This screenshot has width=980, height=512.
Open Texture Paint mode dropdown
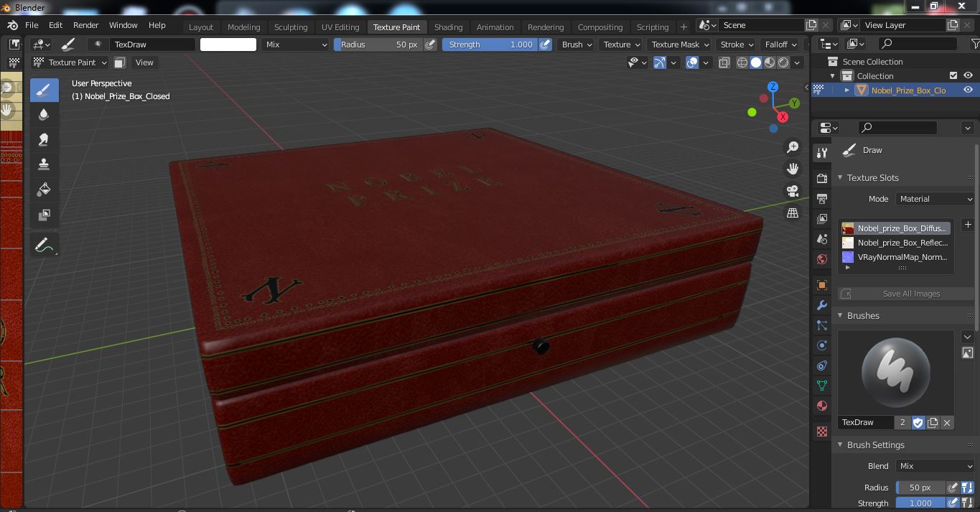[70, 62]
